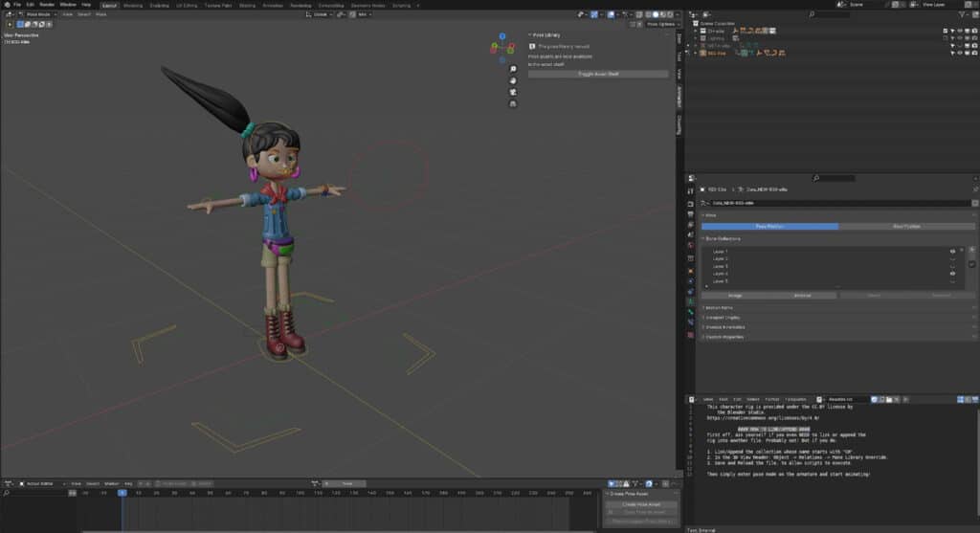Click the zoom magnifier viewport icon
This screenshot has width=980, height=533.
point(513,69)
